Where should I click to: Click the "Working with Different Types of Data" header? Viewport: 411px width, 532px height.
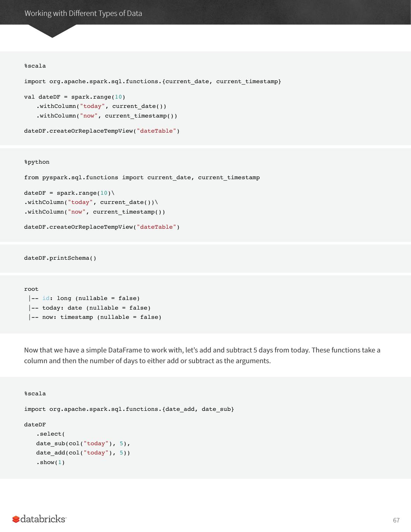tap(83, 13)
